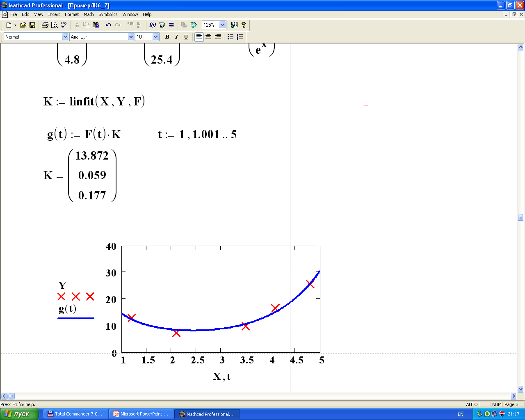Align regions down icon
The height and width of the screenshot is (420, 525).
139,25
